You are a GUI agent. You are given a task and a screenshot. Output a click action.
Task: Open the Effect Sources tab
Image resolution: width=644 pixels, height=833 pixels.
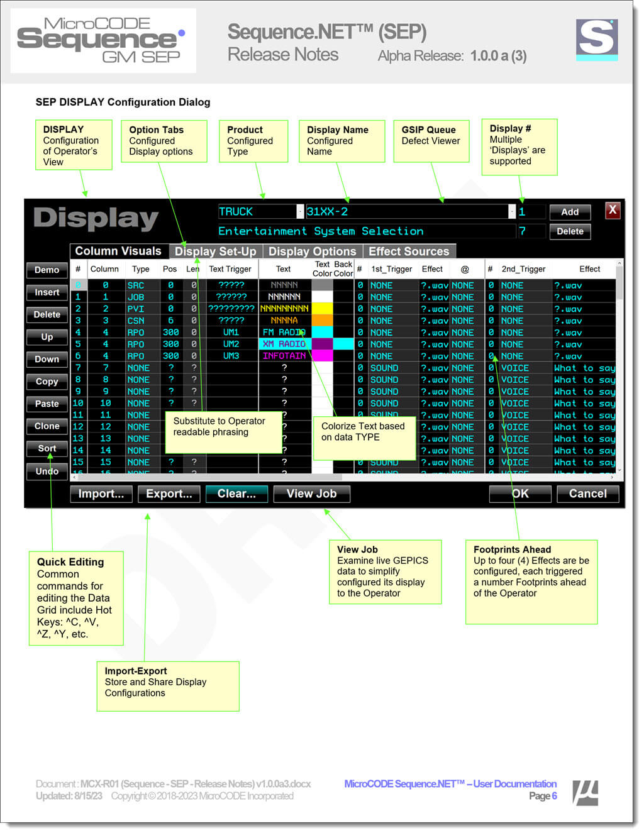(x=409, y=251)
